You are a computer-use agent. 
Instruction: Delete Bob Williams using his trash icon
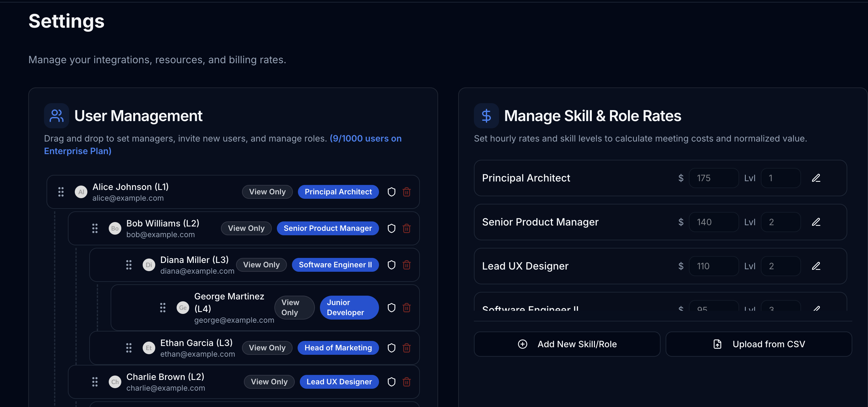(407, 228)
